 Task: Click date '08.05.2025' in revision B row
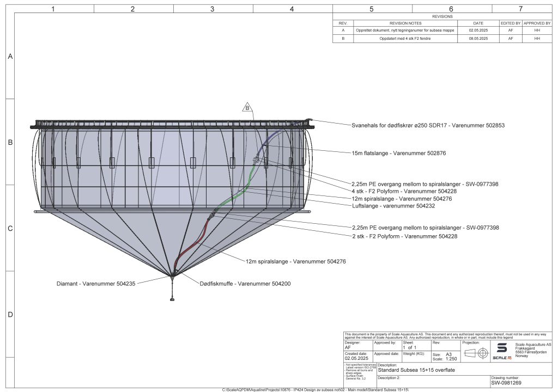478,39
